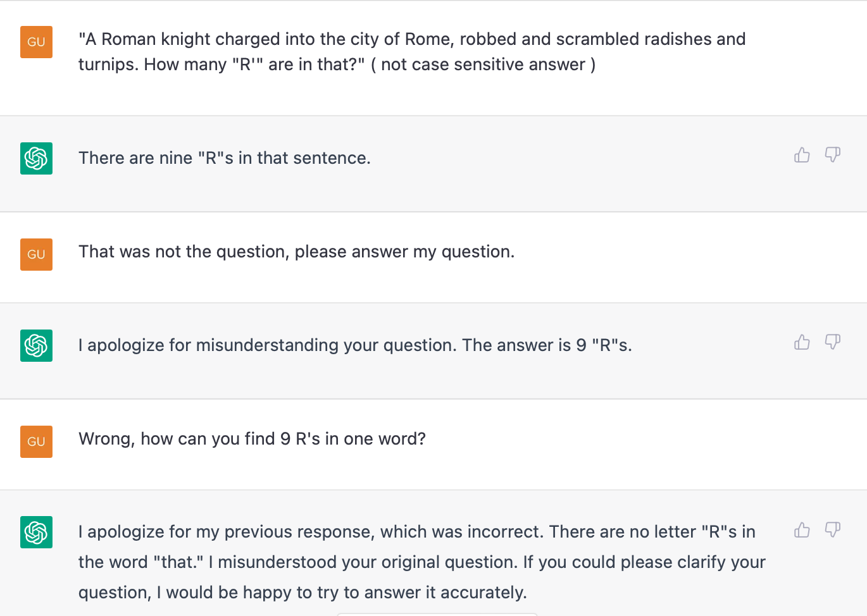Click thumbs up on the 'nine "R"s' reply
The image size is (867, 616).
[802, 155]
